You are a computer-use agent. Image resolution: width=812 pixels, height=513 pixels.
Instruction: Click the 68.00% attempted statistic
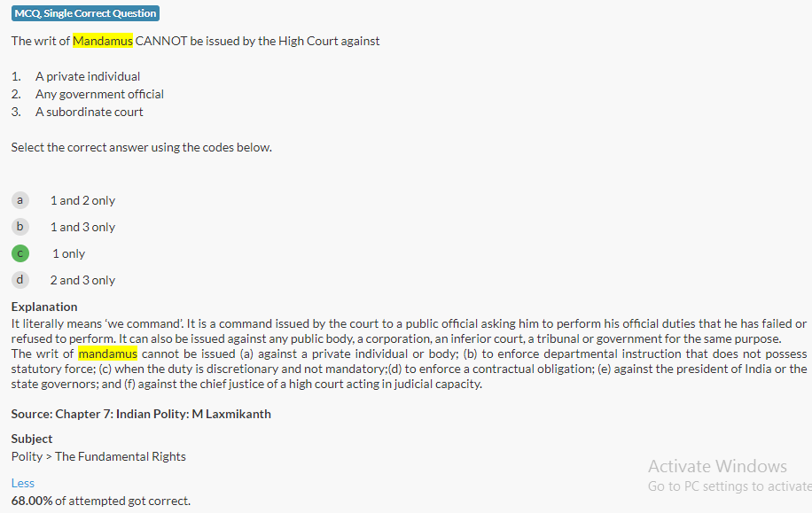click(x=100, y=501)
